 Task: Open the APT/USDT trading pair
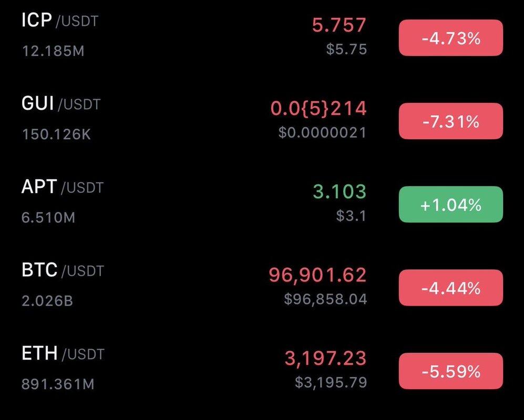coord(62,187)
